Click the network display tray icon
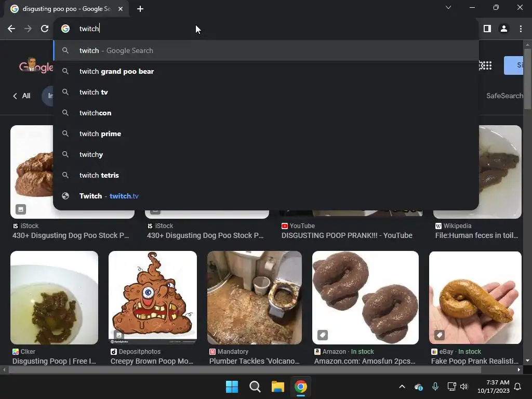The height and width of the screenshot is (399, 532). coord(451,387)
